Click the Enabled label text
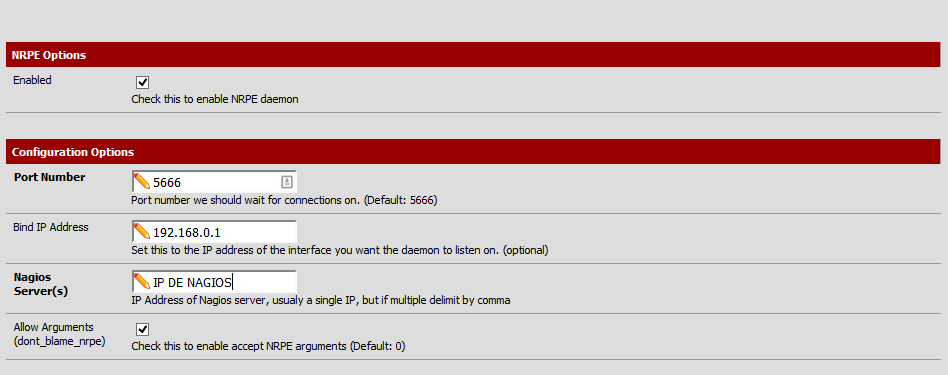 click(33, 80)
